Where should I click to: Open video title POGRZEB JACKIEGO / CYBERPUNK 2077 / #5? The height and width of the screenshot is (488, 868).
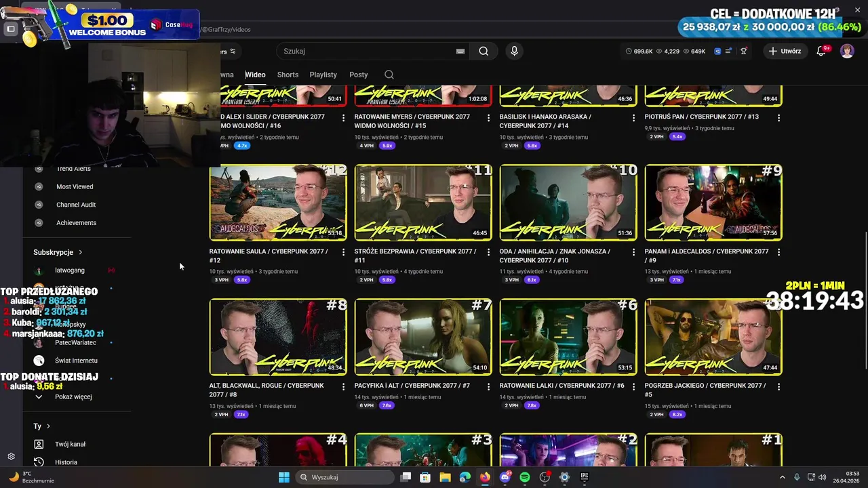[x=705, y=390]
